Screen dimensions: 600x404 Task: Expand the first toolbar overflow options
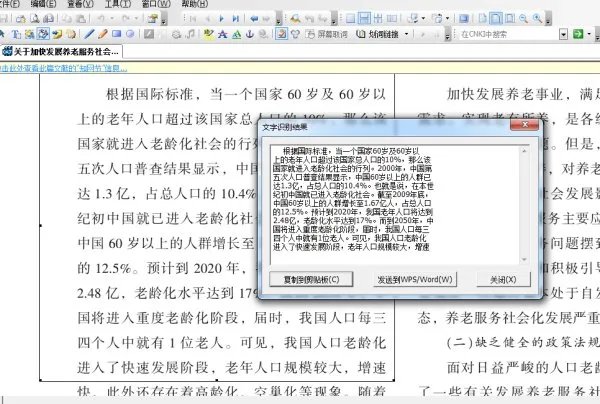(164, 19)
